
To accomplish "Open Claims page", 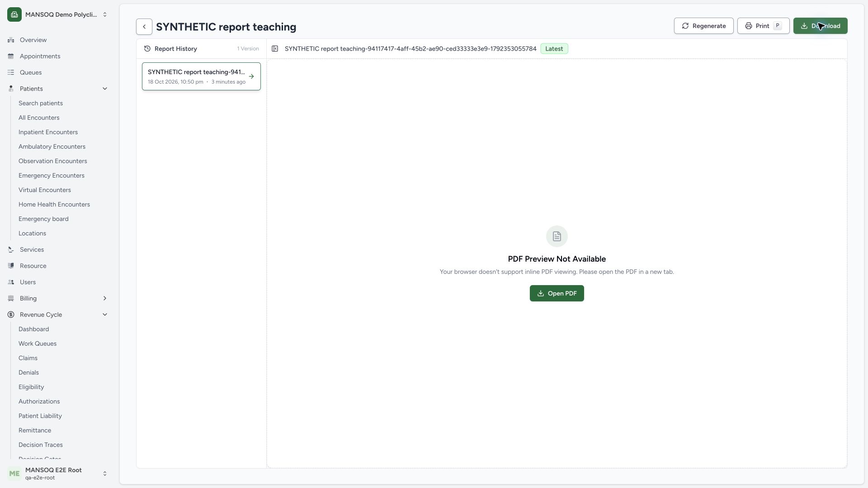I will coord(28,358).
